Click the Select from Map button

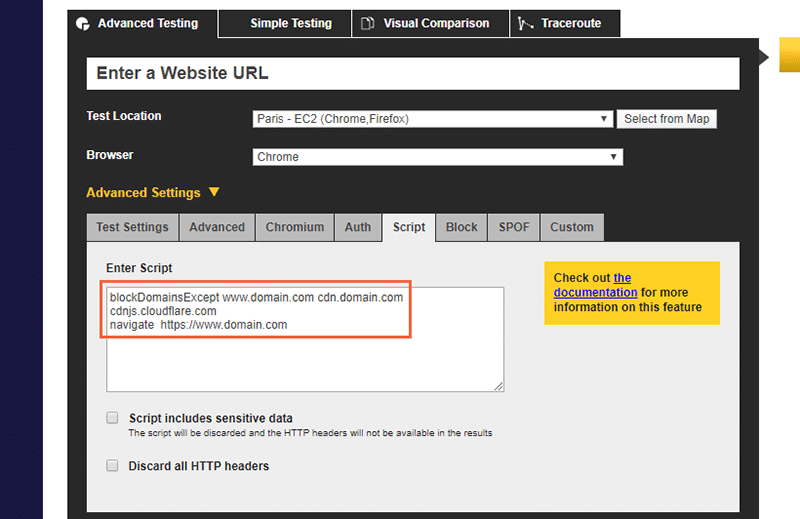[x=666, y=119]
